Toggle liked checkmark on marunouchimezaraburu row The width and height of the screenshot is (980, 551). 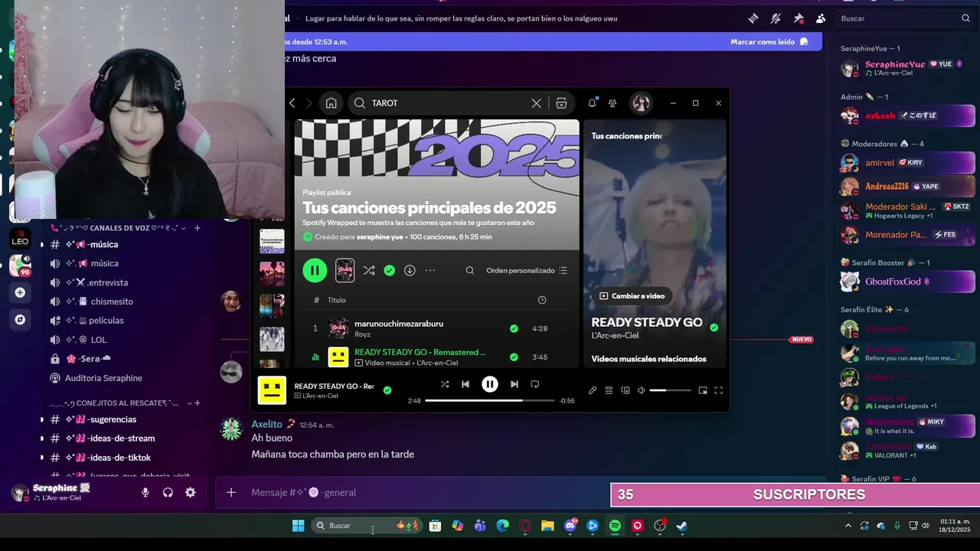pyautogui.click(x=514, y=328)
